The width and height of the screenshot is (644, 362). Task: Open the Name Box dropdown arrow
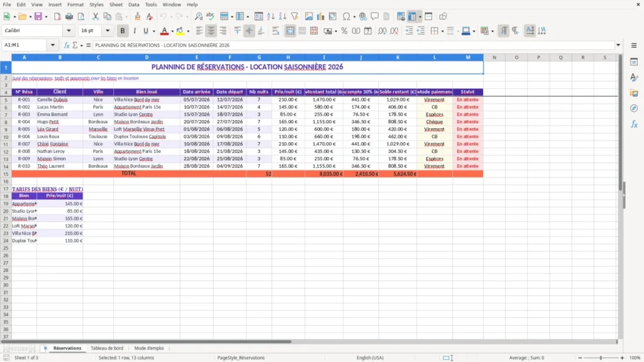click(53, 45)
